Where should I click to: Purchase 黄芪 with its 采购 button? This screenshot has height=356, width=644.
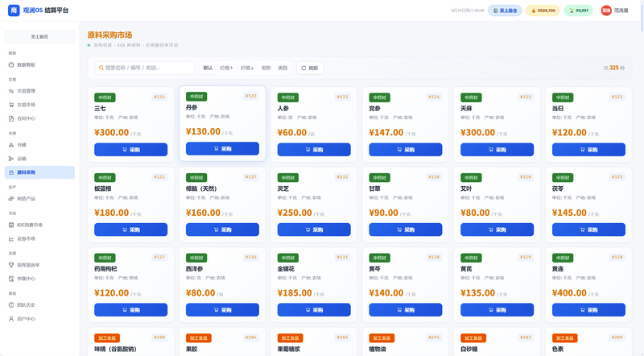497,310
